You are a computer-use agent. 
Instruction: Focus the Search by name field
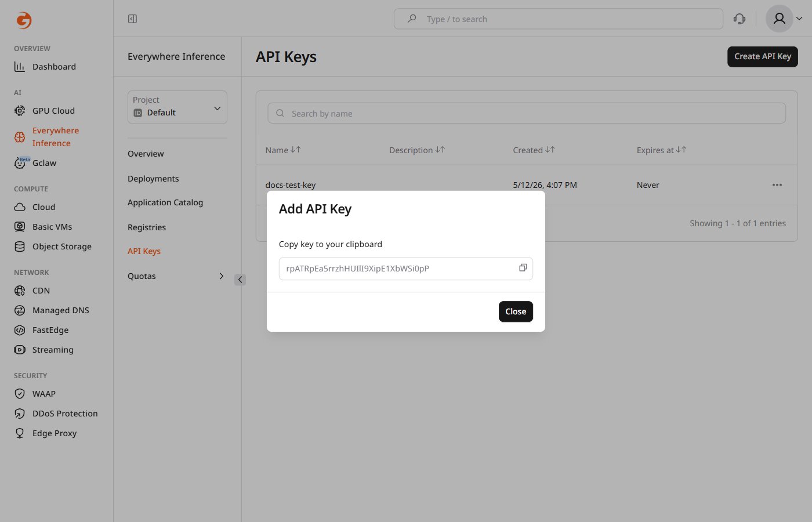click(x=527, y=113)
